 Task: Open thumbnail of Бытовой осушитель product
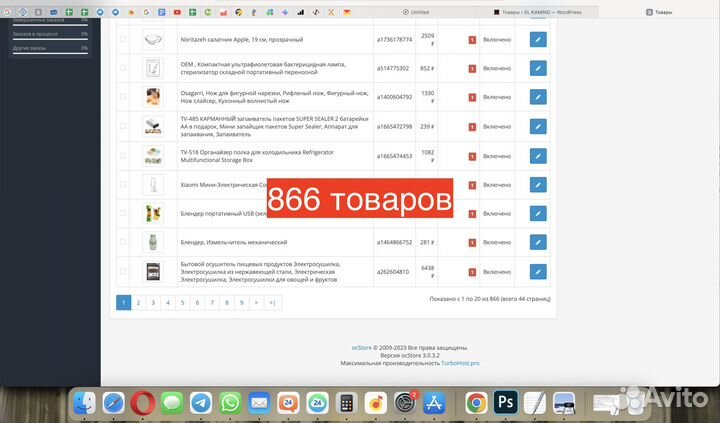point(153,271)
